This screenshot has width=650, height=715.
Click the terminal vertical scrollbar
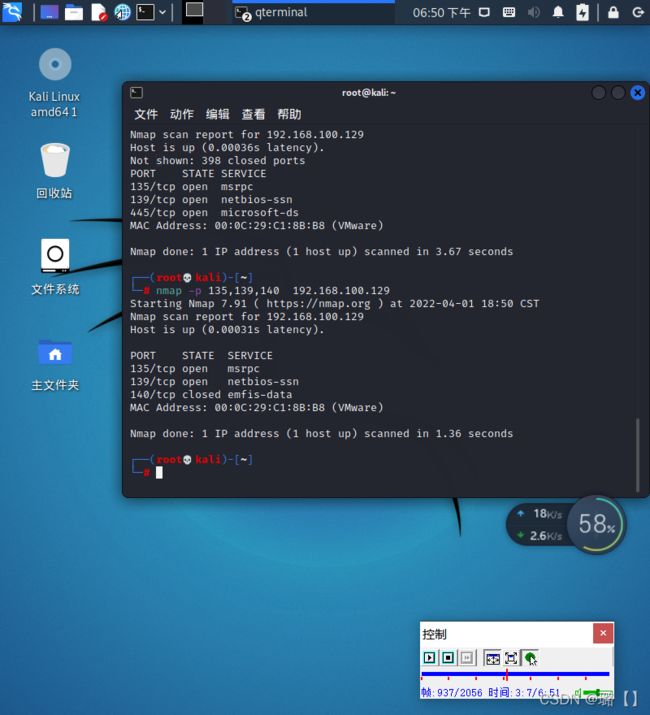(x=637, y=455)
